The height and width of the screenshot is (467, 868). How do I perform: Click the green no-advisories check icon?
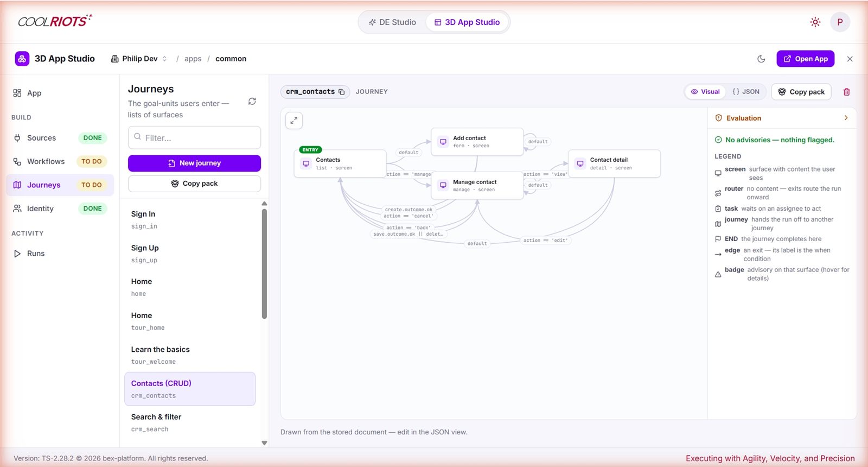click(x=718, y=140)
